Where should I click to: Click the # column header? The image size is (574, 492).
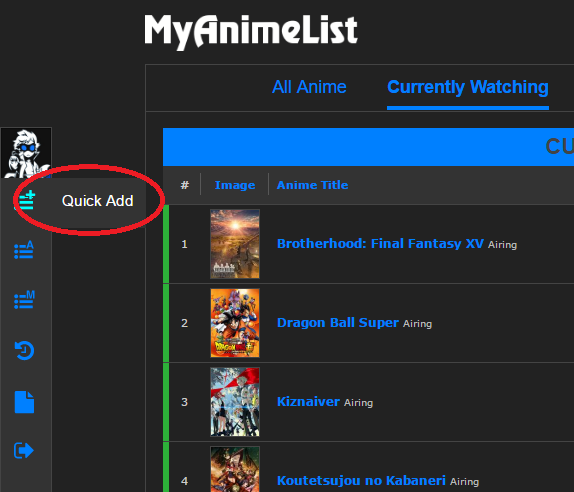coord(185,185)
